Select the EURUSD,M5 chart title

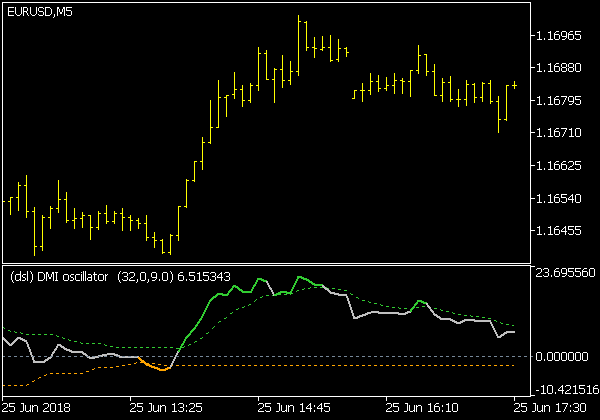(x=40, y=12)
